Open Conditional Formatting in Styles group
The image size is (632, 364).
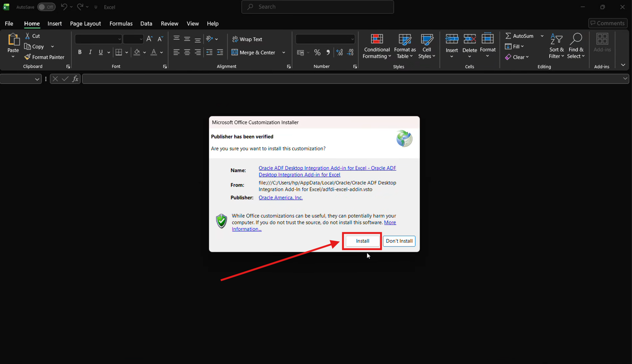coord(377,46)
